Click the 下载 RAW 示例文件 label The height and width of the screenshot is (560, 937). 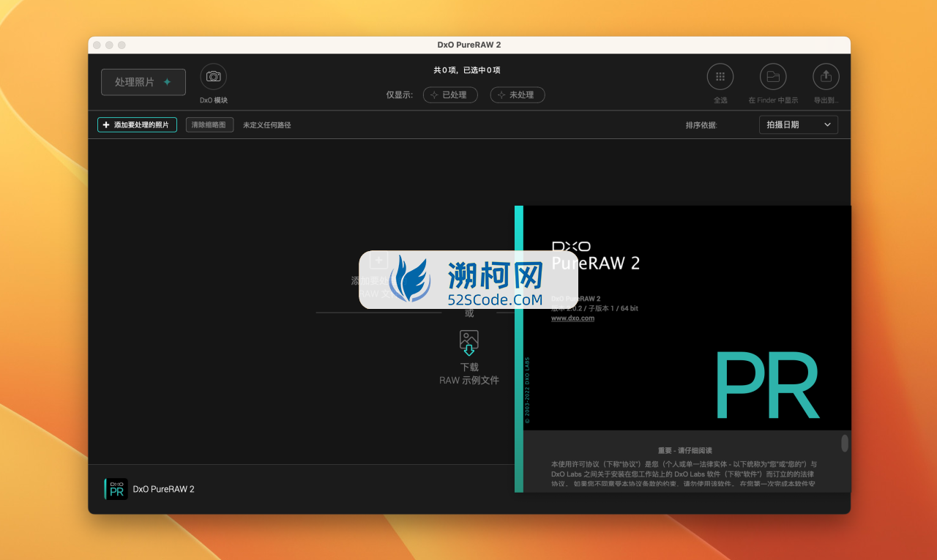click(x=469, y=374)
